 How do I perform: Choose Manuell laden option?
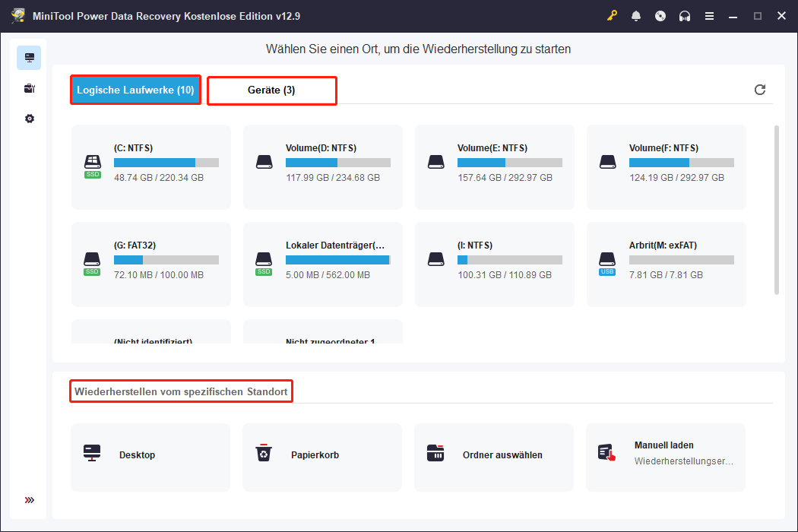666,458
